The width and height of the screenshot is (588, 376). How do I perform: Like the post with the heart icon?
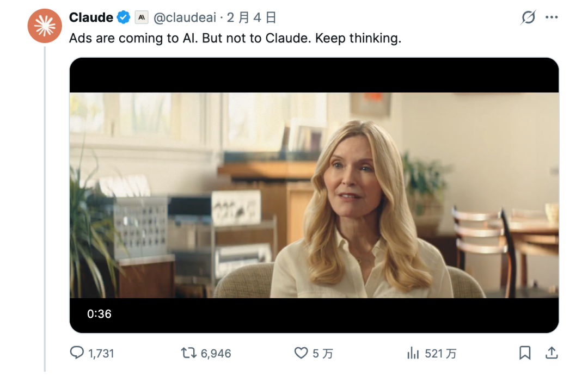click(301, 353)
